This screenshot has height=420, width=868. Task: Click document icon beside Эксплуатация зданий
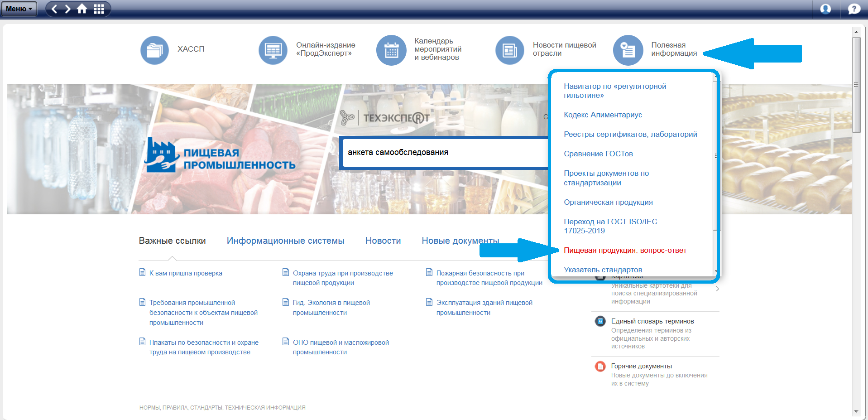pyautogui.click(x=429, y=302)
